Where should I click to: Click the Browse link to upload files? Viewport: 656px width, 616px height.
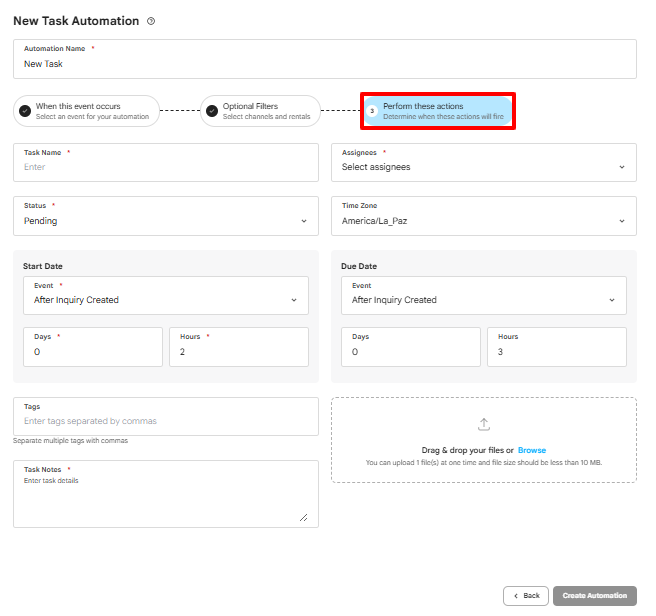point(532,450)
